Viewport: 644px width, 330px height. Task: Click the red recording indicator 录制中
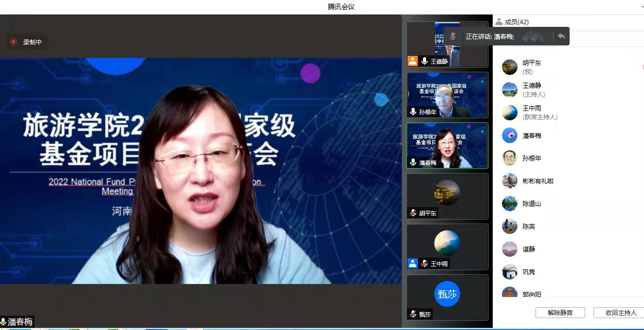click(x=14, y=42)
